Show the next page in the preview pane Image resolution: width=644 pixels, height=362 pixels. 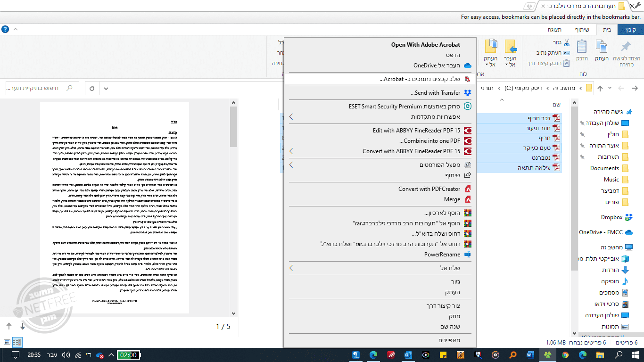pos(23,326)
